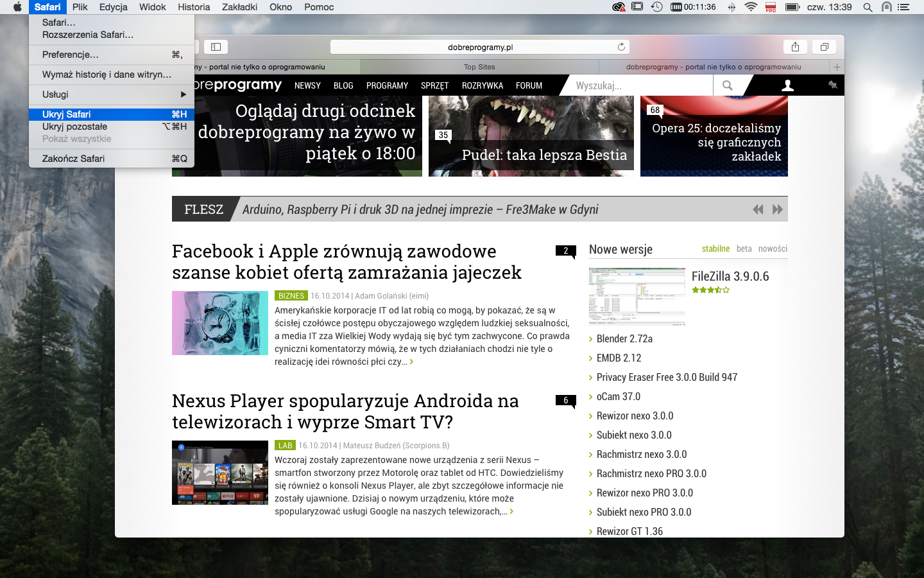This screenshot has height=578, width=924.
Task: Reload the dobreprogramy.pl page
Action: pos(621,47)
